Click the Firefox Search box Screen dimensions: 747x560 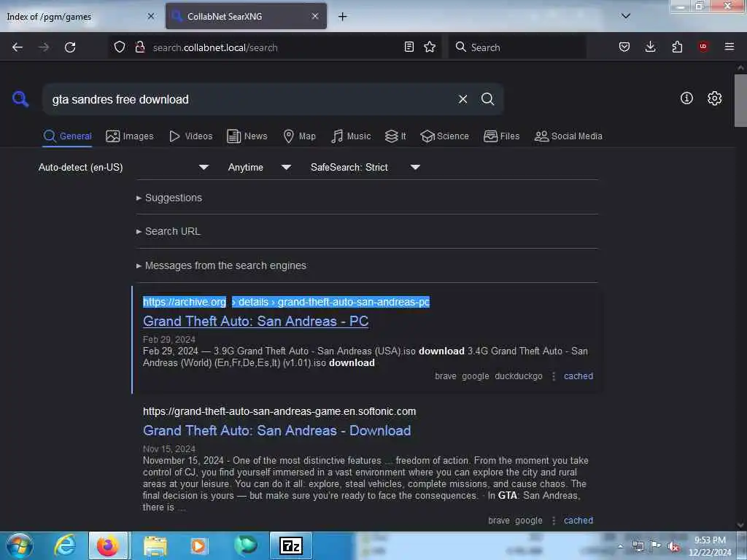click(x=517, y=47)
